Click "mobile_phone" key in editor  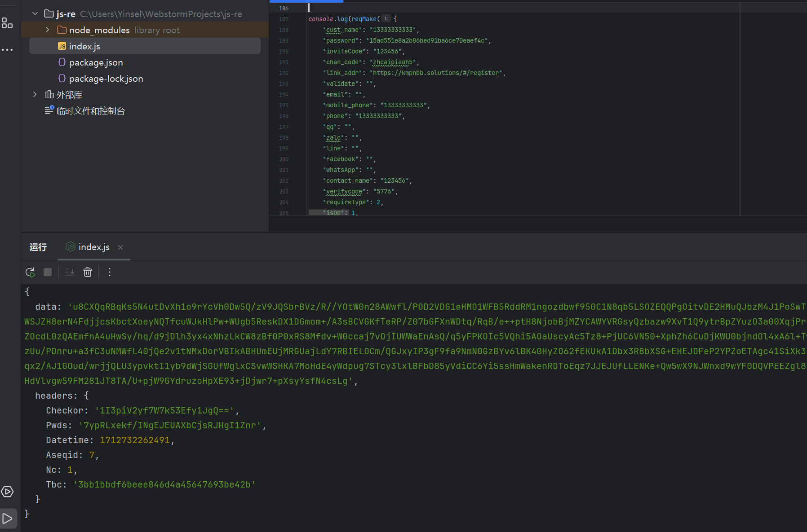tap(348, 105)
